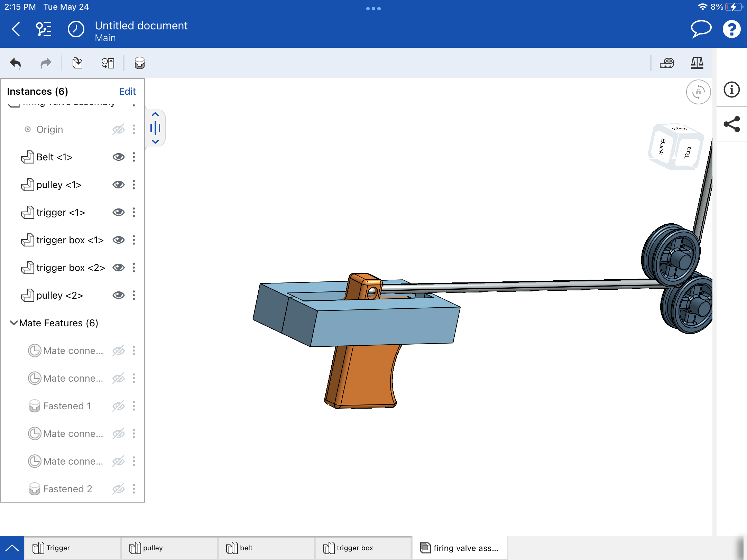Viewport: 747px width, 560px height.
Task: Select the fastened mate tool icon
Action: (140, 63)
